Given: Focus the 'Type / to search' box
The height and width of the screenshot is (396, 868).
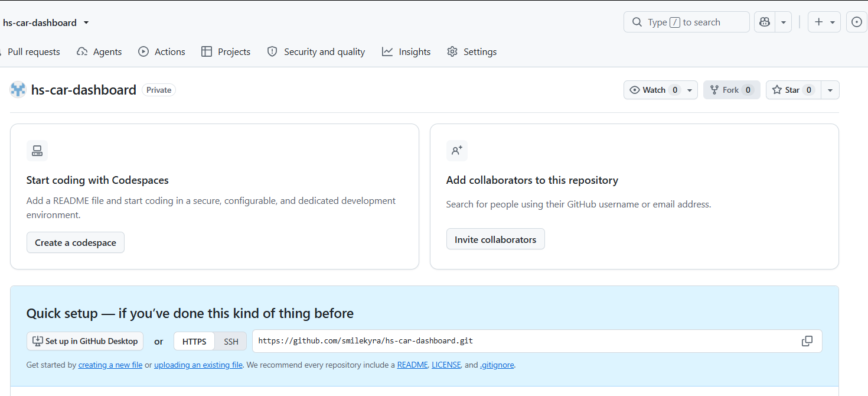Looking at the screenshot, I should pyautogui.click(x=687, y=22).
